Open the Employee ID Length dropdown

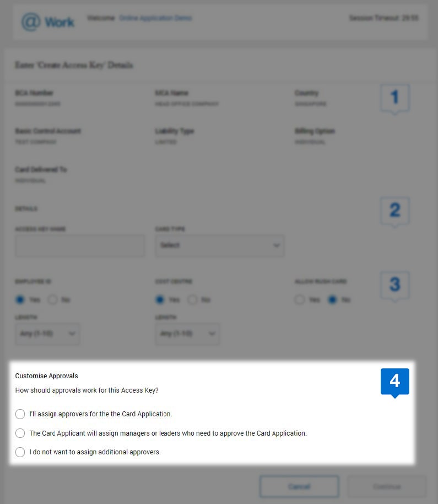coord(47,334)
